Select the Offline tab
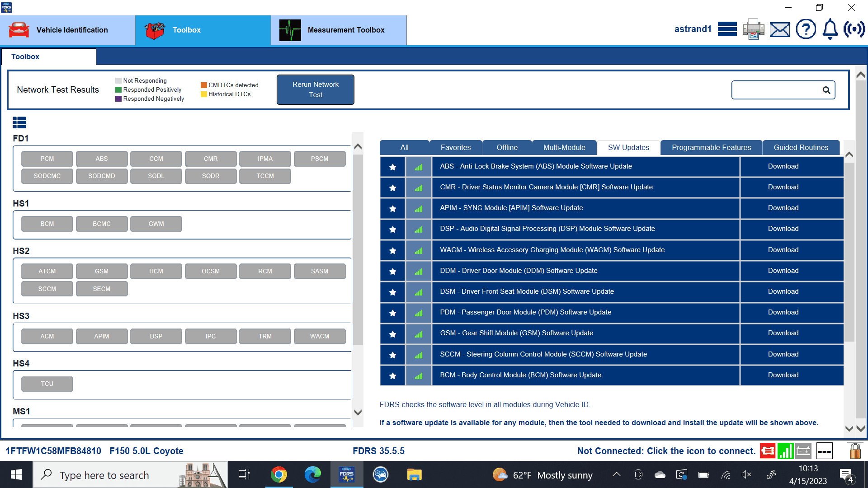This screenshot has height=488, width=868. (507, 148)
